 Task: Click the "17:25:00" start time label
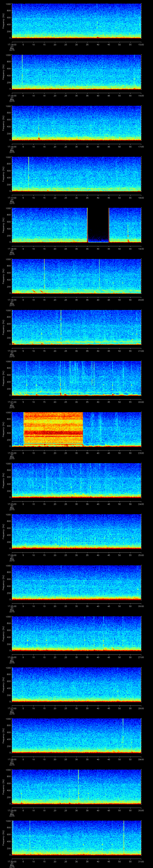[x=12, y=606]
